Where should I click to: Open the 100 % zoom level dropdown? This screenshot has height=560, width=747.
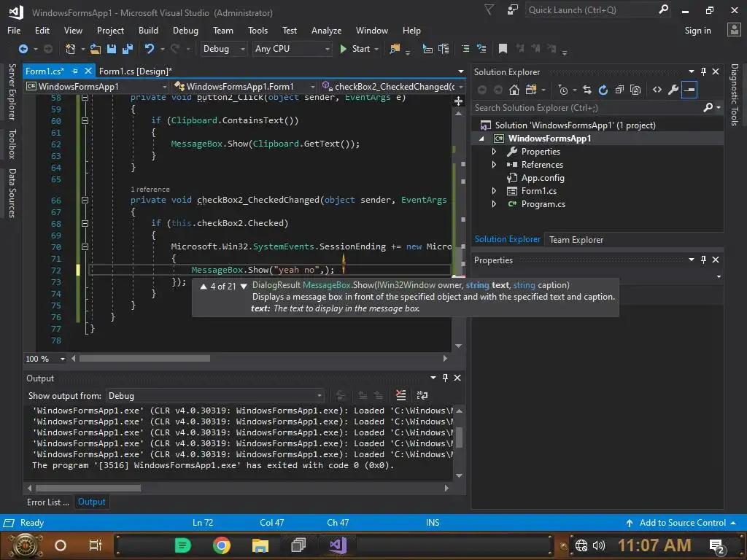(44, 359)
